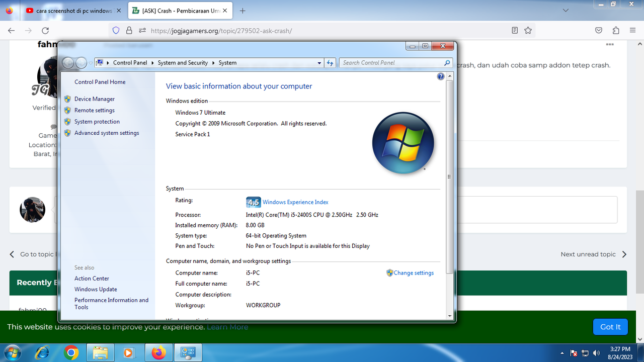Click the System breadcrumb segment

pyautogui.click(x=227, y=63)
